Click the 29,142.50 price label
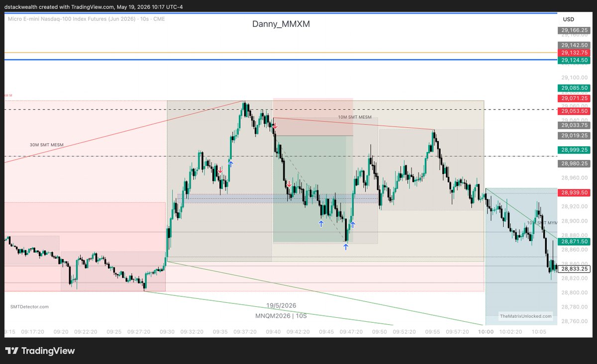Screen dimensions: 597x364 click(574, 45)
